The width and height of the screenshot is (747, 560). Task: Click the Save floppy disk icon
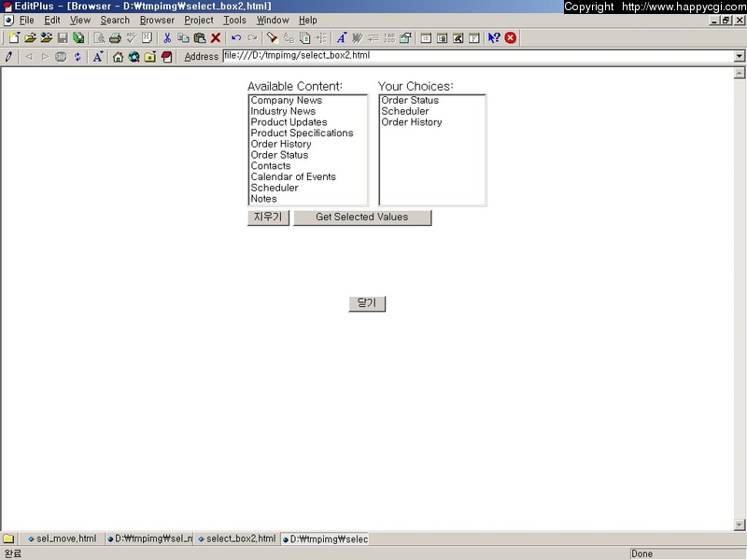click(x=63, y=37)
